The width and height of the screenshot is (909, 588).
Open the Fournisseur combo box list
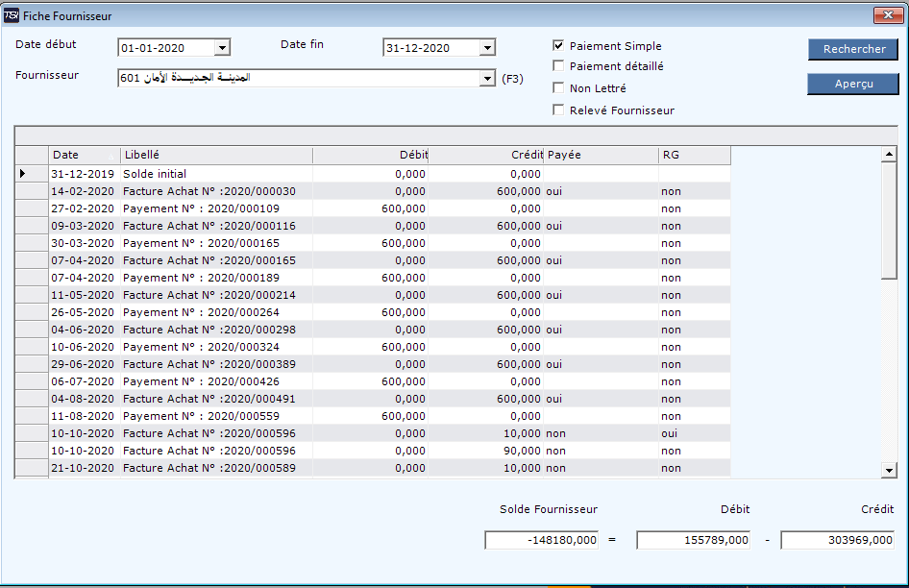[487, 78]
